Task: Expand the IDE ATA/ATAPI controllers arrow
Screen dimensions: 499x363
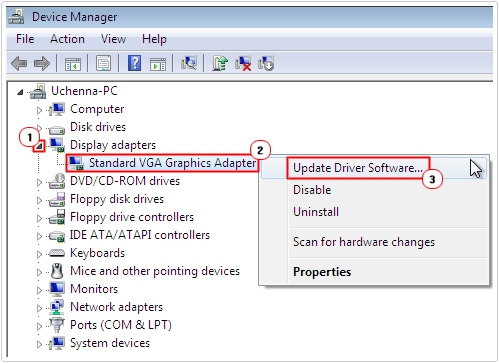Action: [x=39, y=236]
